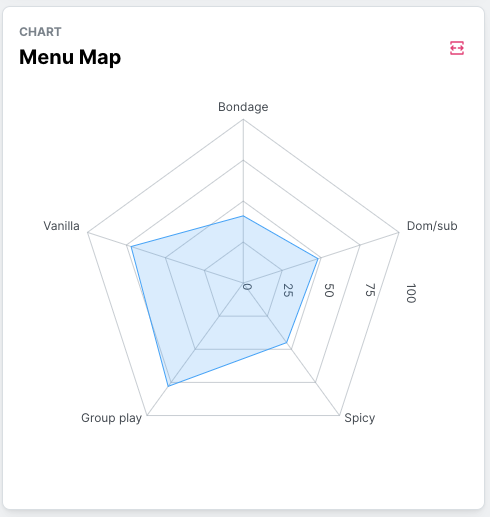490x517 pixels.
Task: Select the Bondage axis label
Action: 243,107
